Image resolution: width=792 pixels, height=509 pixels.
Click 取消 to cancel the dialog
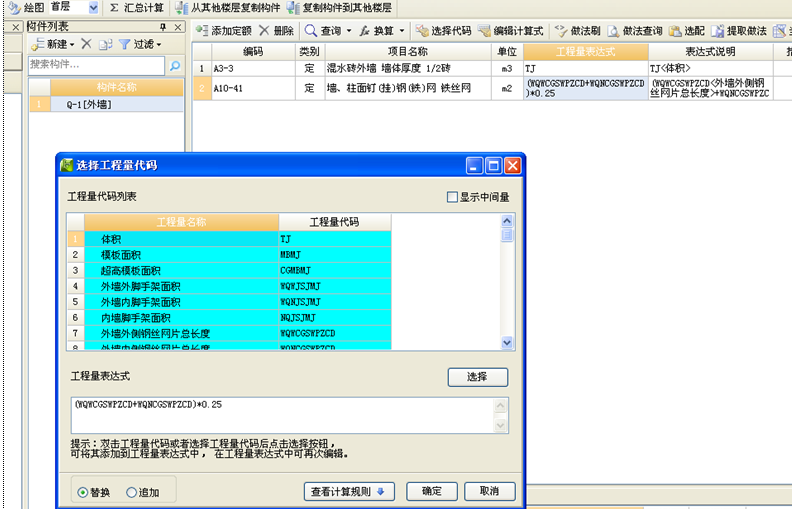tap(489, 491)
